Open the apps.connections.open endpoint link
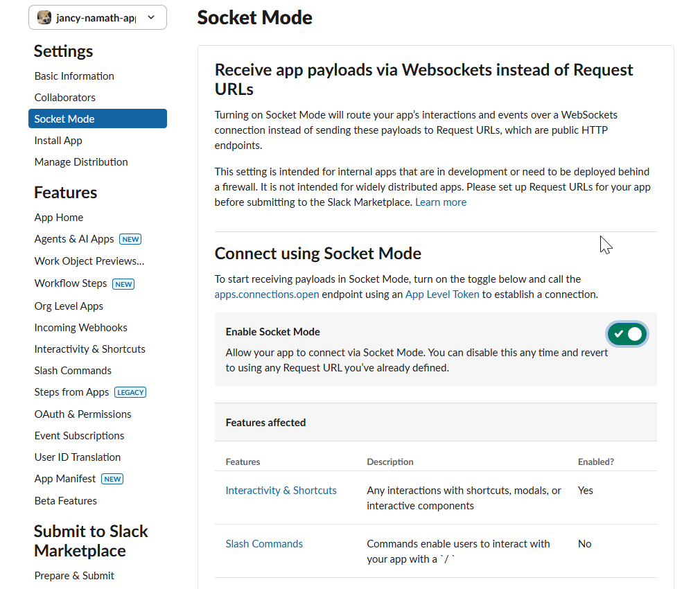This screenshot has width=700, height=589. click(x=267, y=294)
